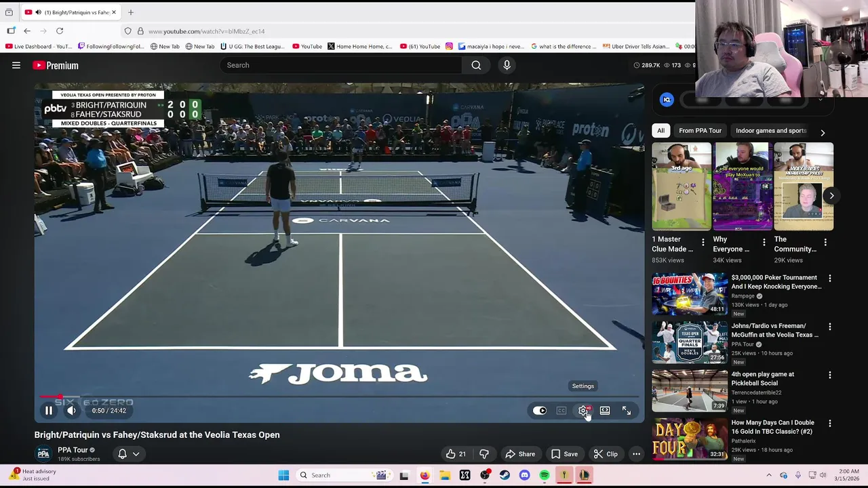Open options for '1 Master Clue Made' short
868x488 pixels.
pos(703,243)
